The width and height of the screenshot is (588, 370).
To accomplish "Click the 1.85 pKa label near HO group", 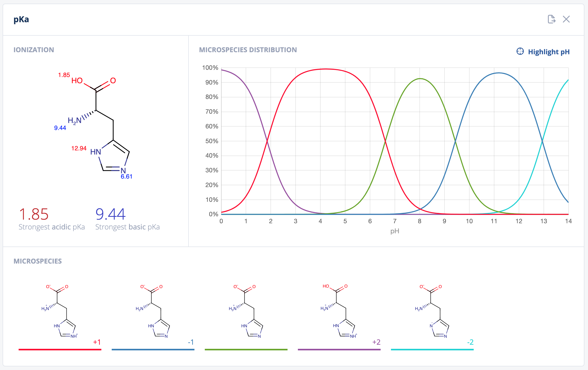I will (x=64, y=75).
